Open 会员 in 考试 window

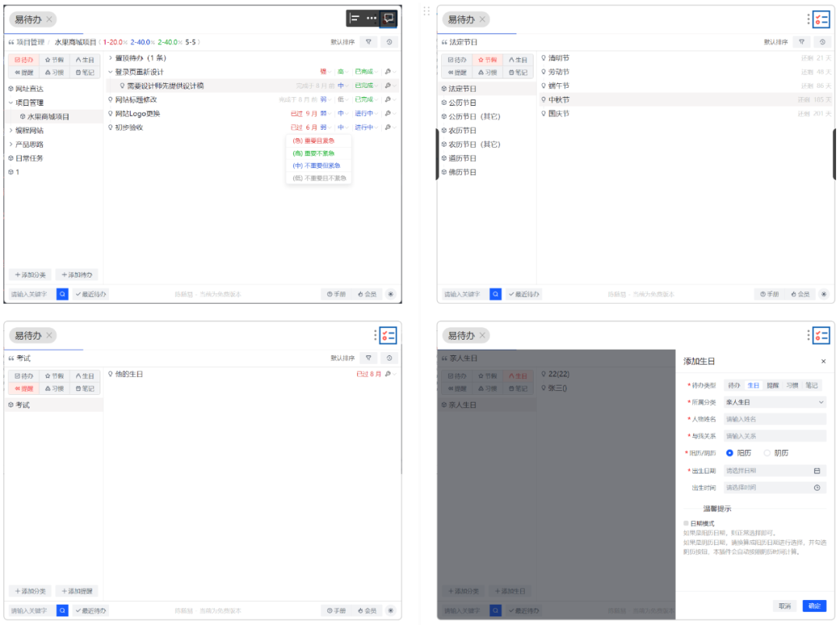367,610
